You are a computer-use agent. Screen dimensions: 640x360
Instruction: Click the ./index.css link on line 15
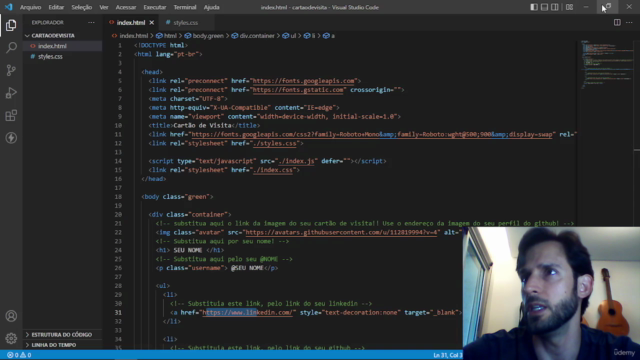tap(273, 170)
